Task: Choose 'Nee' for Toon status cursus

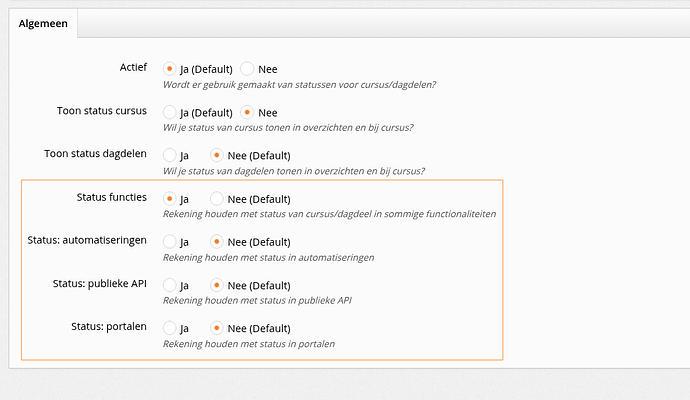Action: [x=248, y=112]
